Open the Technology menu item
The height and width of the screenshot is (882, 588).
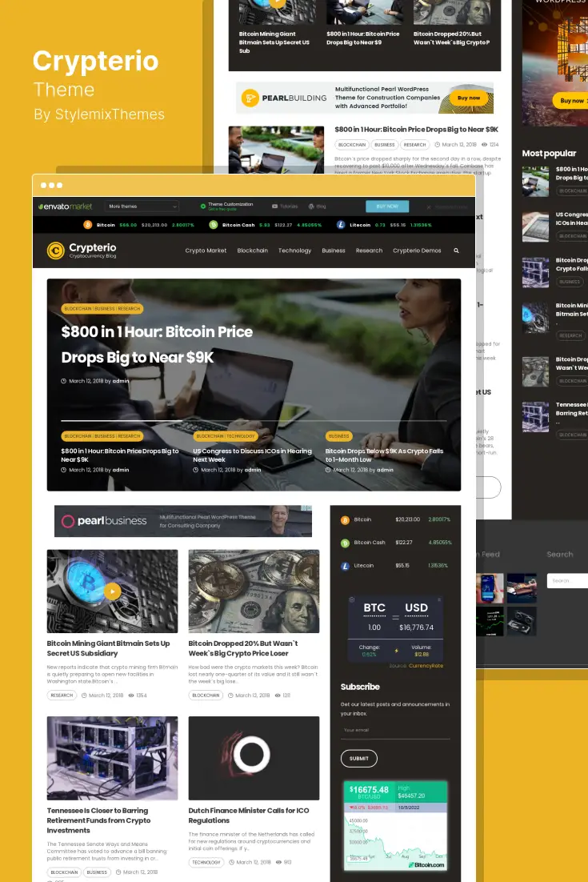pyautogui.click(x=294, y=251)
